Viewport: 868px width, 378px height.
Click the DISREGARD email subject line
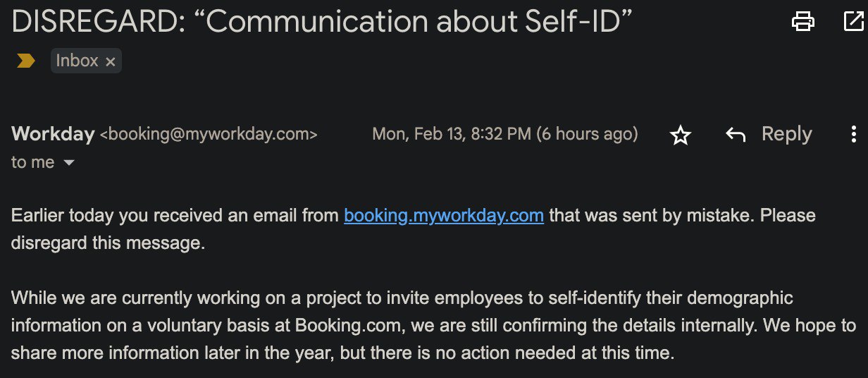click(321, 23)
